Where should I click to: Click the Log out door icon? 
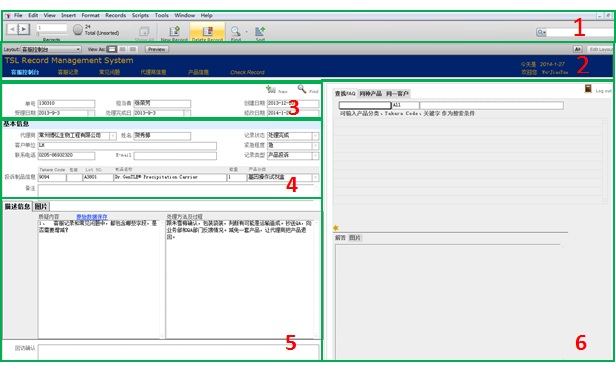pos(588,88)
